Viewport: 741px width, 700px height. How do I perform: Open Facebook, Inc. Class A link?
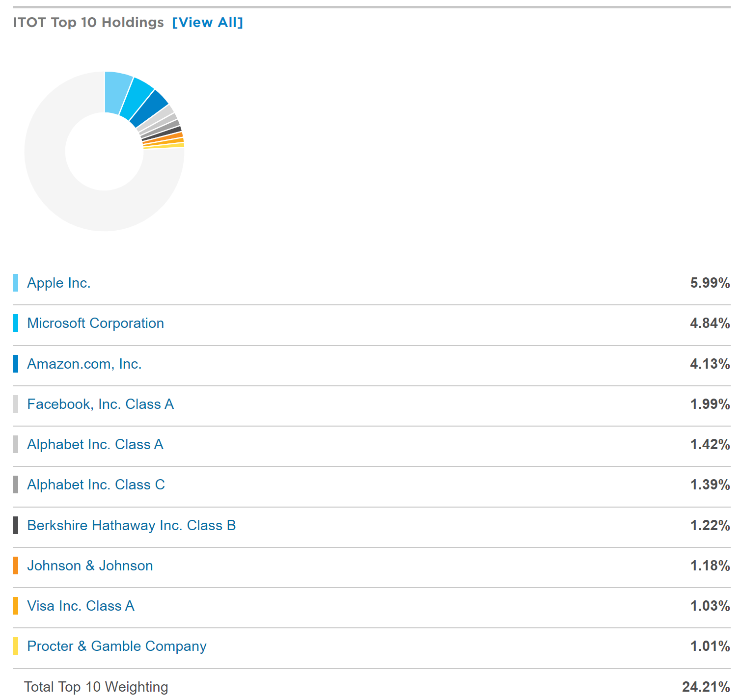pos(101,404)
